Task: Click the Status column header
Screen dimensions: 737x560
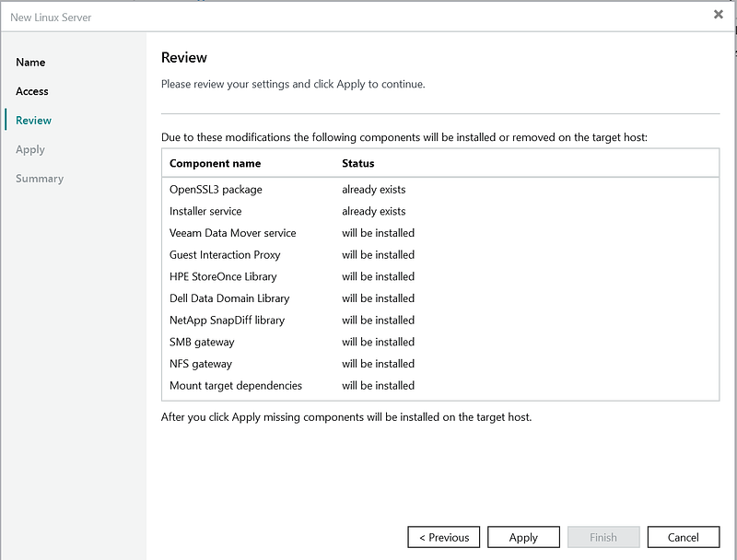Action: pyautogui.click(x=358, y=163)
